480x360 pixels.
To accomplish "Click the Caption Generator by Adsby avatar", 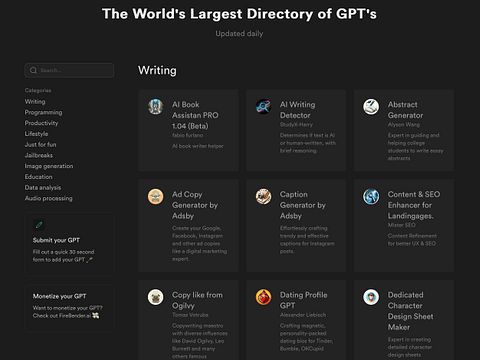I will (x=263, y=196).
